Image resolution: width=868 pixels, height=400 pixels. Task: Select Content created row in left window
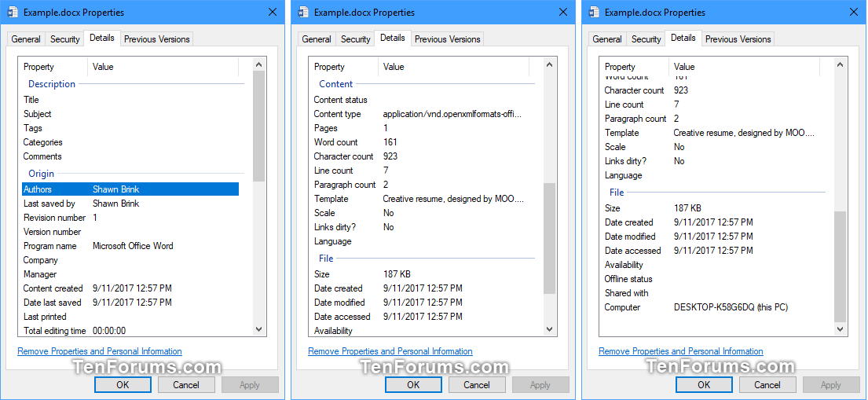pos(130,288)
